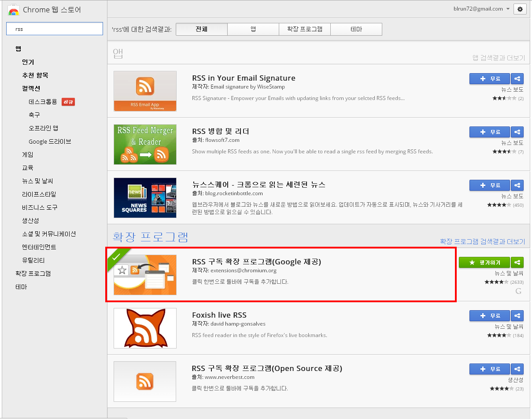The width and height of the screenshot is (532, 419).
Task: Select the 소셜 및 커뮤니케이션 category
Action: (x=49, y=234)
